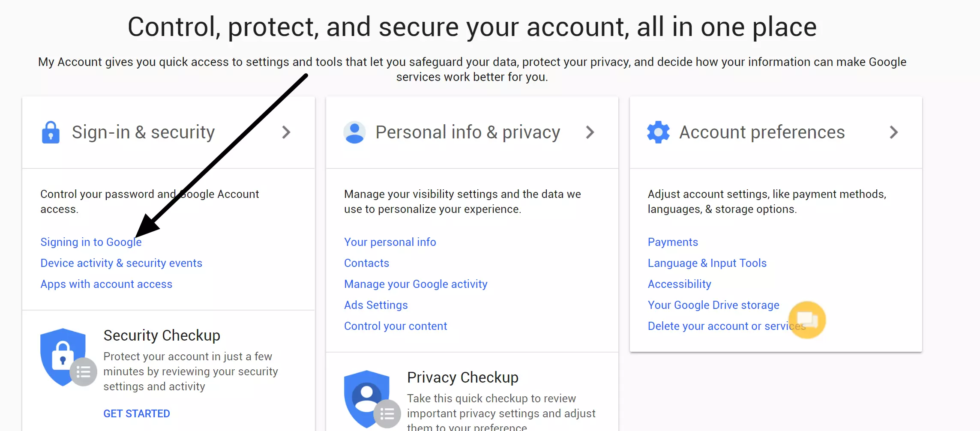The image size is (980, 431).
Task: Click the blue padlock Sign-in icon
Action: (51, 132)
